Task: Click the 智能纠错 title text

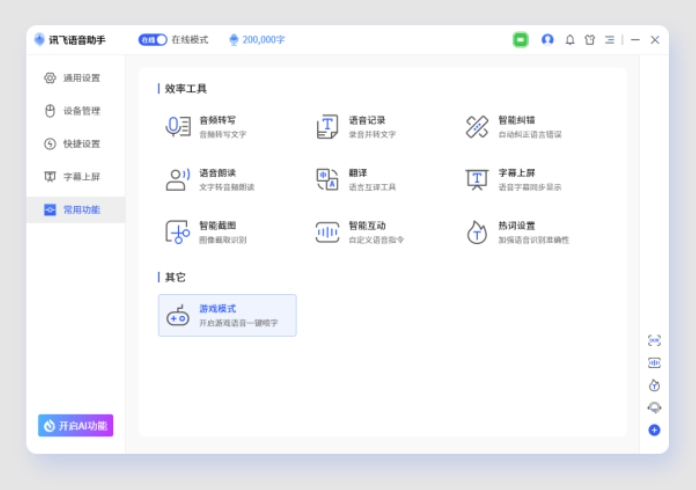Action: coord(517,120)
